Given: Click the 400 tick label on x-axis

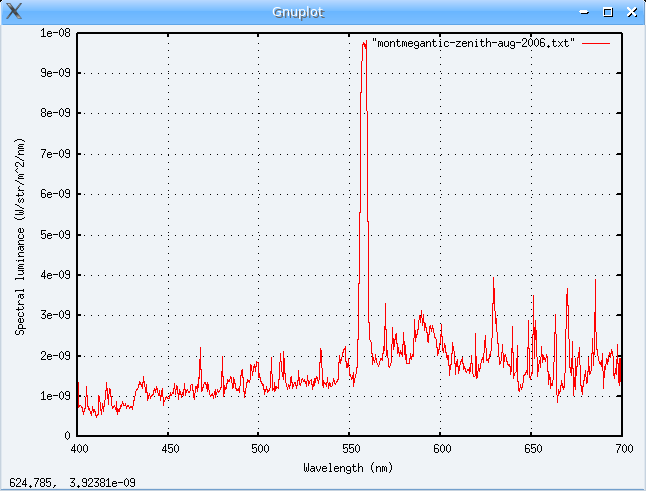Looking at the screenshot, I should (78, 449).
